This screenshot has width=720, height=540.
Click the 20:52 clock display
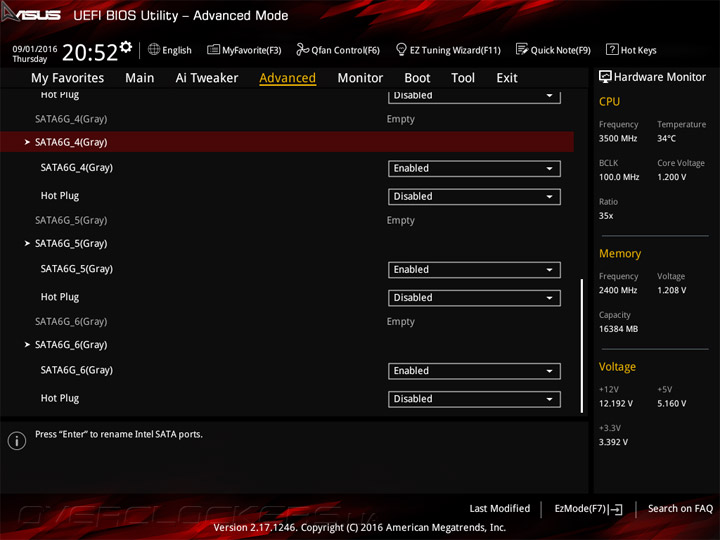coord(90,52)
